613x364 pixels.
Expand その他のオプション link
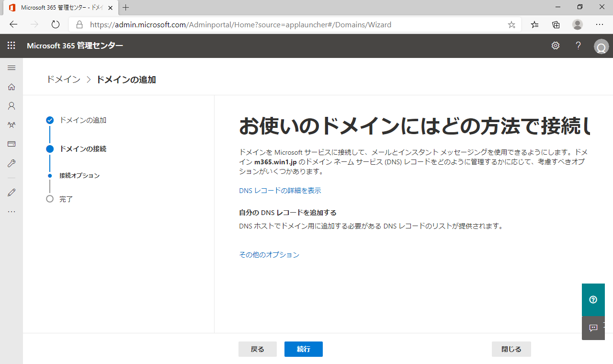269,255
